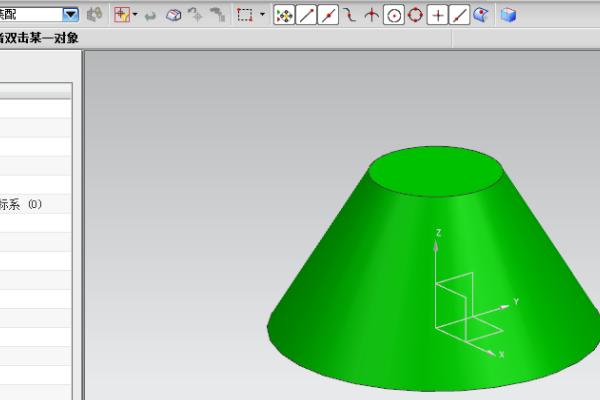The image size is (600, 400).
Task: Click the Point on Face snap icon
Action: (481, 15)
